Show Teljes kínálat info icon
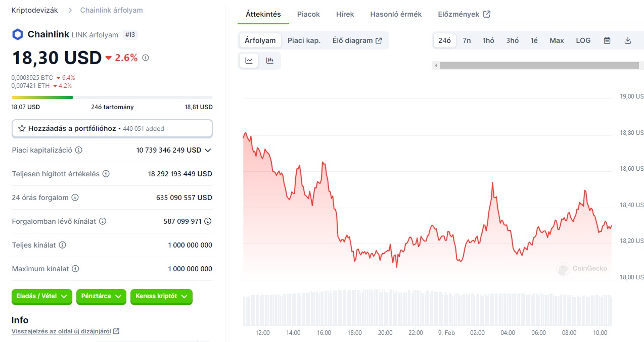 click(63, 245)
